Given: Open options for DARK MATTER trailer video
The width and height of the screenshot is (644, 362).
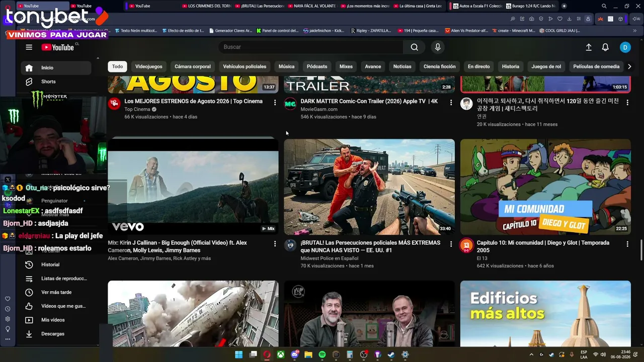Looking at the screenshot, I should (451, 102).
